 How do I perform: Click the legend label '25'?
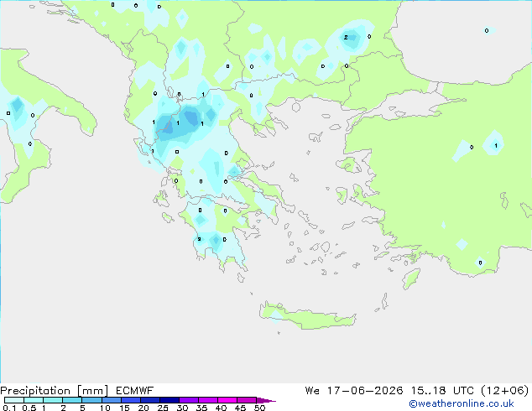(163, 408)
